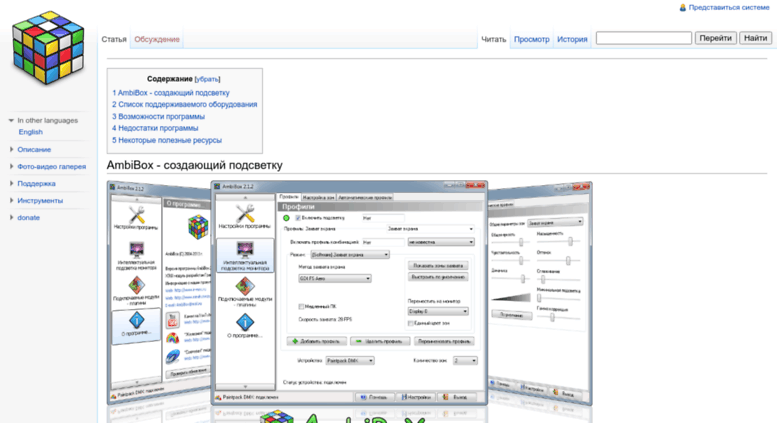Click the Удалить профиль button
Screen dimensions: 777x423
(x=381, y=341)
